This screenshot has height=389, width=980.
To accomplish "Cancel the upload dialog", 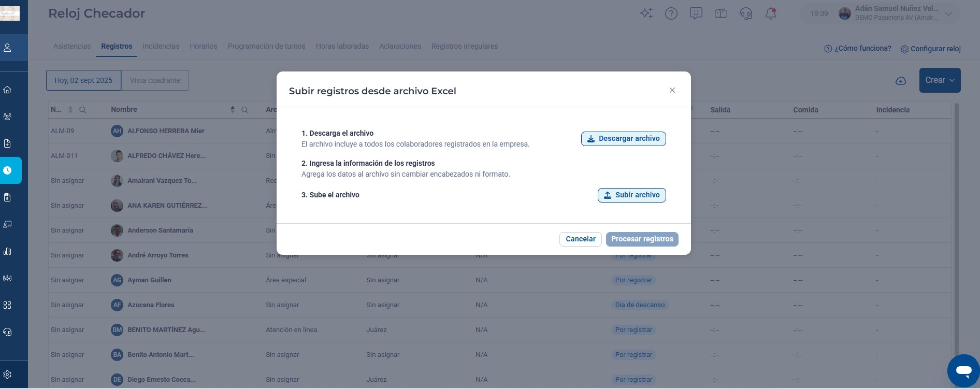I will (x=580, y=239).
